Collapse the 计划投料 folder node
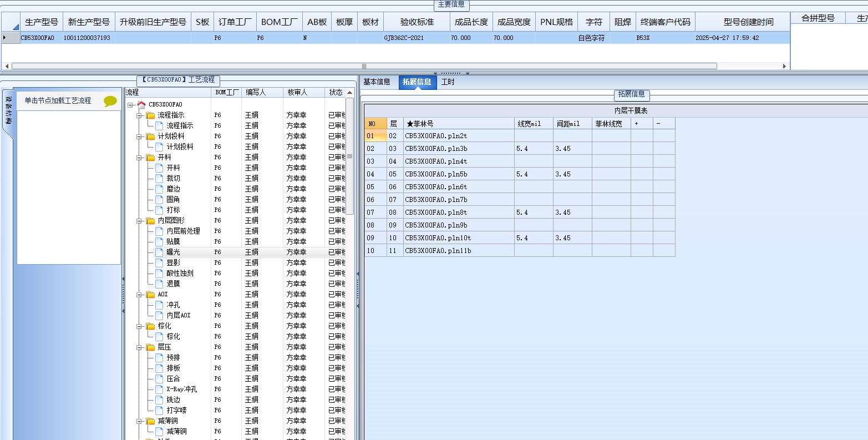Image resolution: width=868 pixels, height=440 pixels. coord(139,136)
